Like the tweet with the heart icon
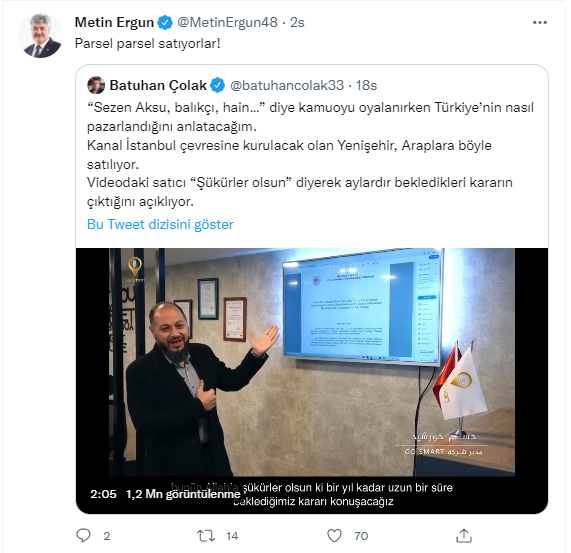This screenshot has width=571, height=553. pos(334,536)
